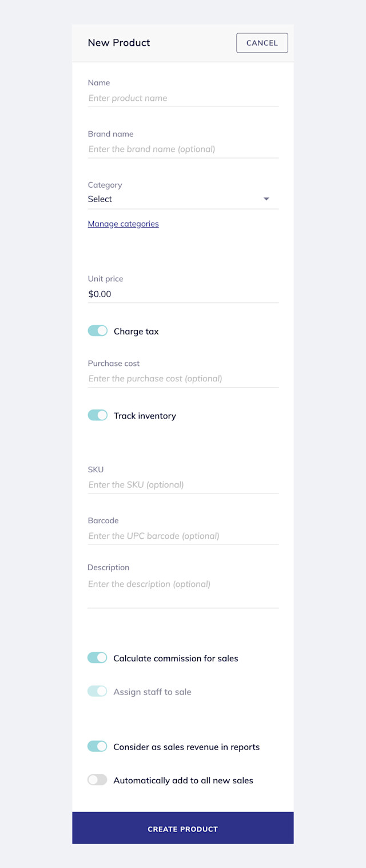Select the Unit price field
The height and width of the screenshot is (868, 366).
coord(183,294)
